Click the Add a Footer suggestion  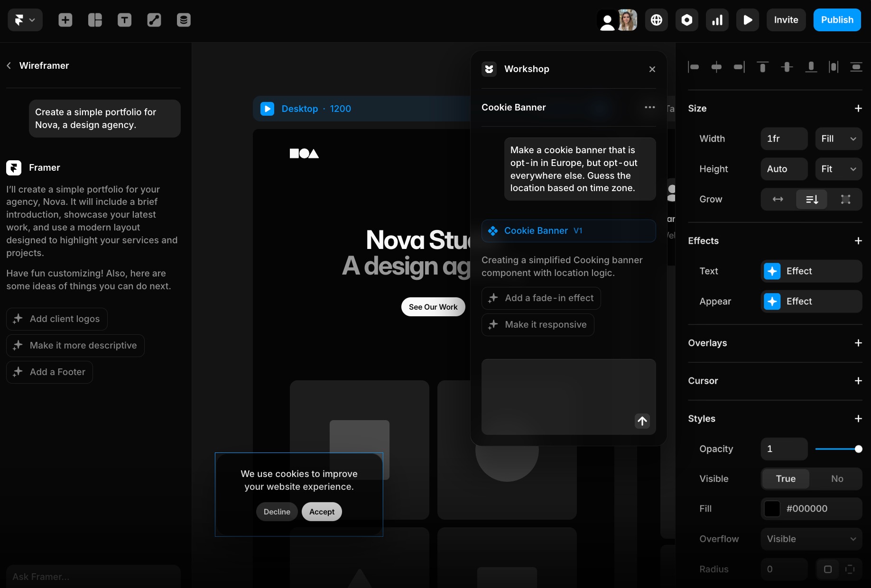(x=49, y=372)
